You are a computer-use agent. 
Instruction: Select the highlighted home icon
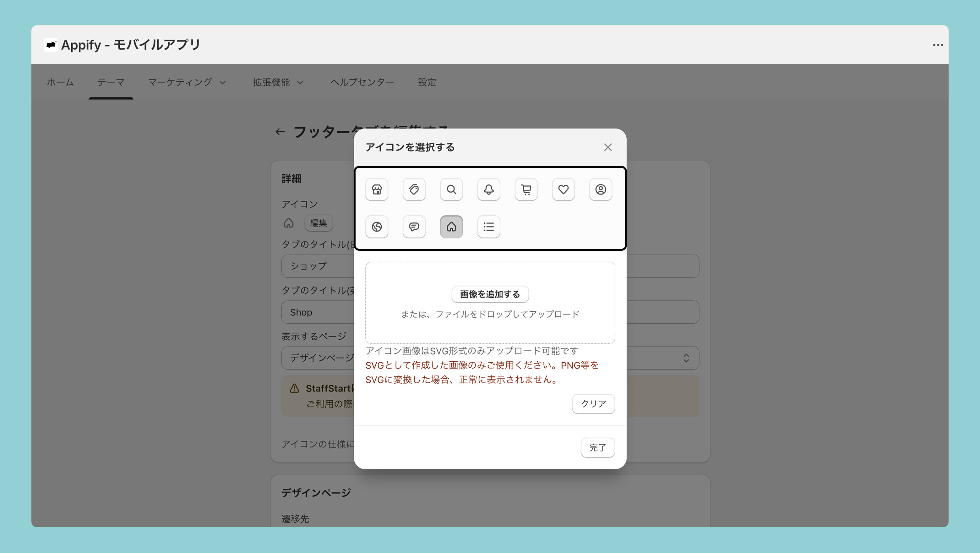[451, 227]
